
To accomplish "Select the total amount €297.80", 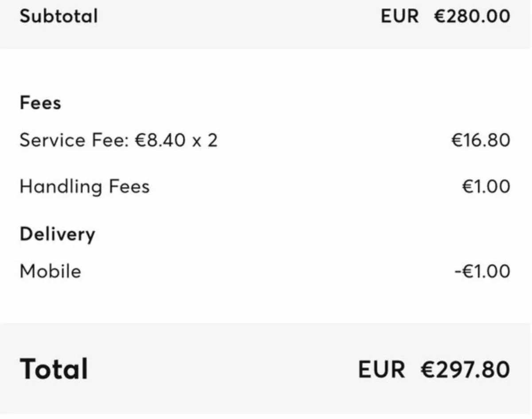I will 465,369.
